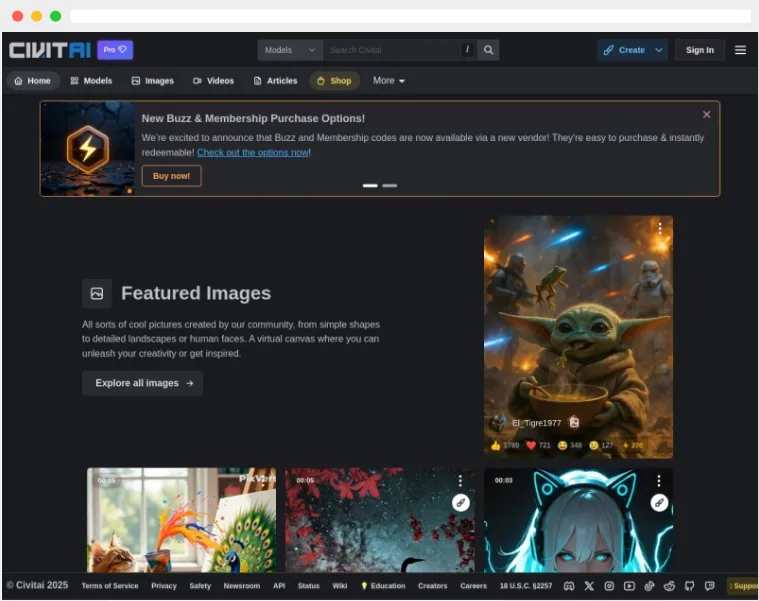Open Creators footer link

(433, 586)
